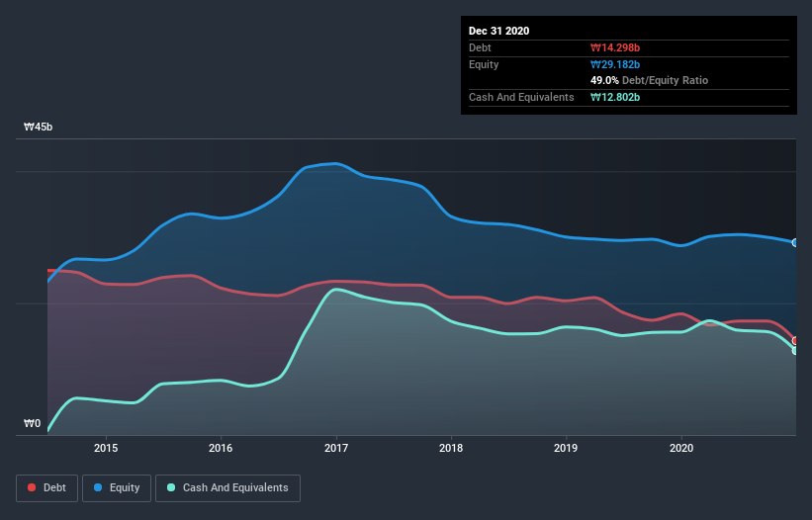Viewport: 812px width, 520px height.
Task: Click the ₩45b y-axis label
Action: pyautogui.click(x=38, y=127)
